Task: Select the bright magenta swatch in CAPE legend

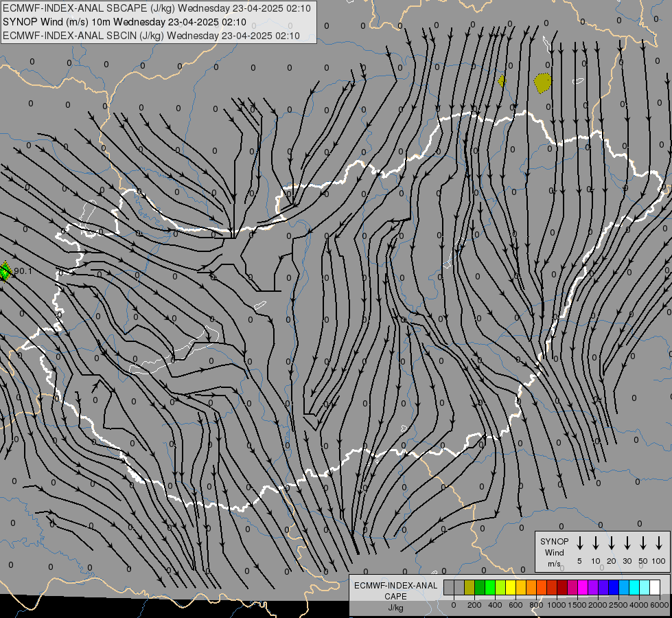Action: 583,587
